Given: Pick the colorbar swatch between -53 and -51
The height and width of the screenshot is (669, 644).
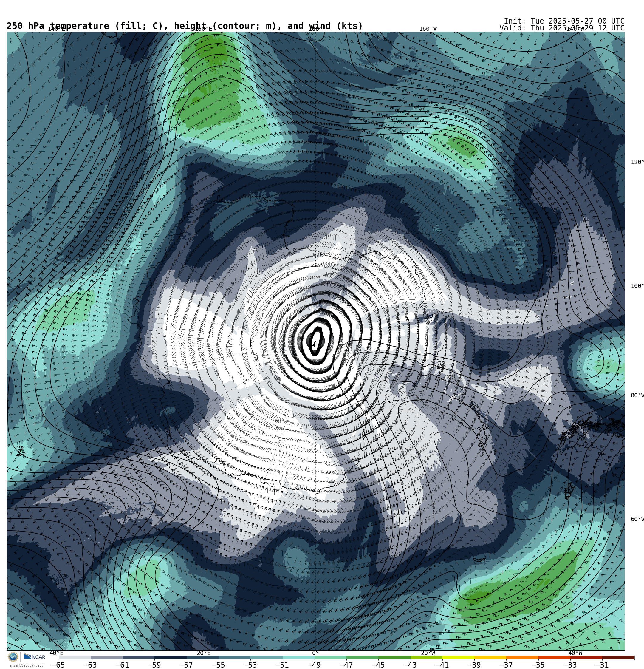Looking at the screenshot, I should (x=267, y=657).
